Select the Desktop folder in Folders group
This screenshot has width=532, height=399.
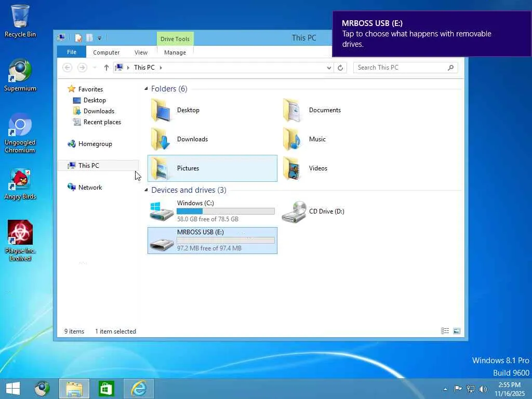coord(212,110)
